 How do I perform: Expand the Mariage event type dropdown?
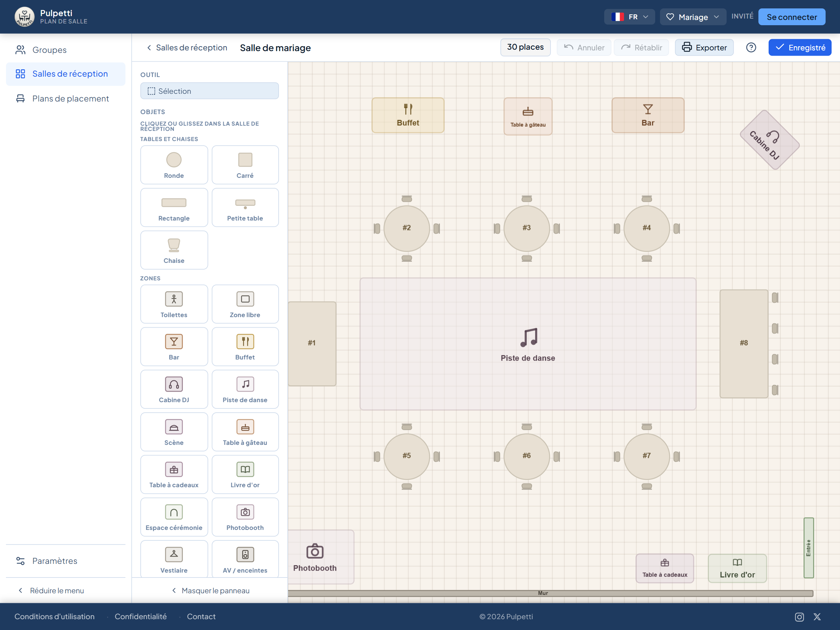point(693,17)
